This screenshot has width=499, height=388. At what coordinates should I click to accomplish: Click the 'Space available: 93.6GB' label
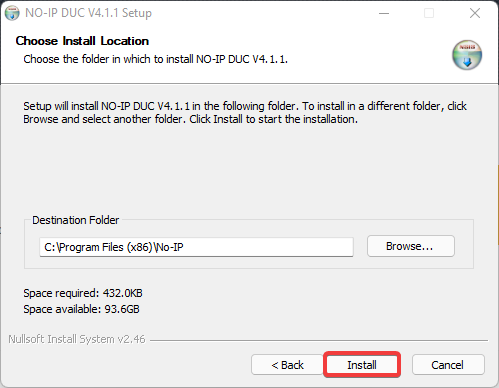pyautogui.click(x=81, y=309)
